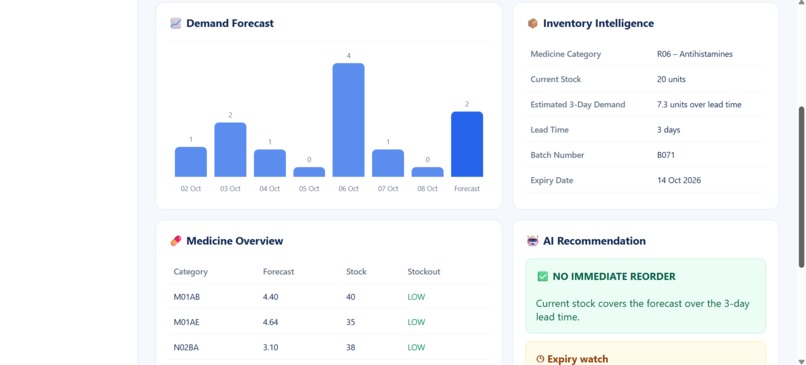The height and width of the screenshot is (365, 806).
Task: Click the Estimated 3-Day Demand label
Action: point(578,104)
